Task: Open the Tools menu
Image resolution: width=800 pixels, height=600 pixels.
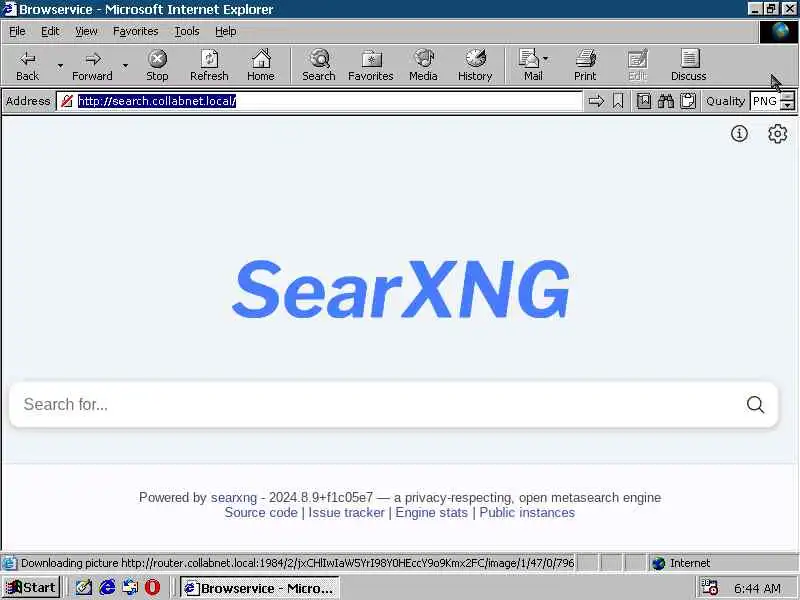Action: [x=187, y=32]
